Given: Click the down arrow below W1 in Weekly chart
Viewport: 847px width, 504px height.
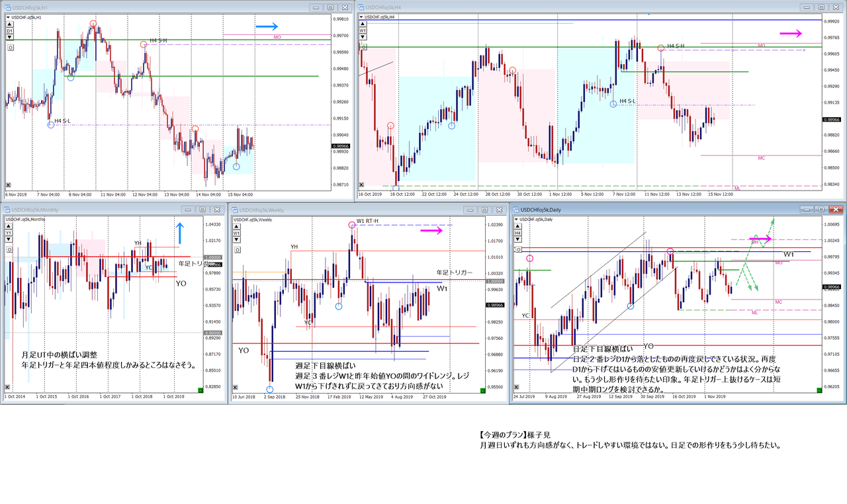Looking at the screenshot, I should pyautogui.click(x=236, y=239).
